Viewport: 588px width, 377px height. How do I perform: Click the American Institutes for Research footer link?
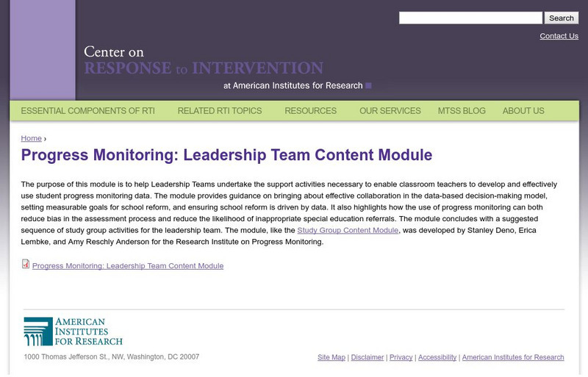[513, 357]
